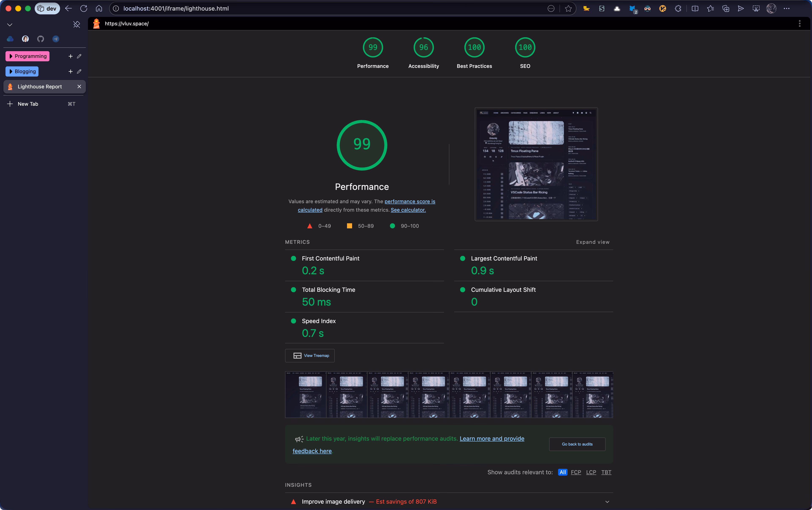Switch to the Lighthouse Report tab

tap(40, 87)
